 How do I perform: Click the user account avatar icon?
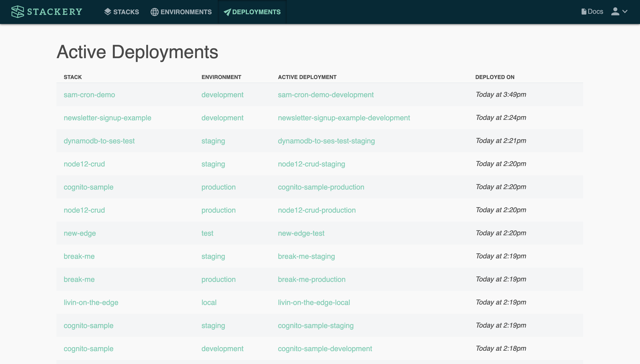(615, 12)
